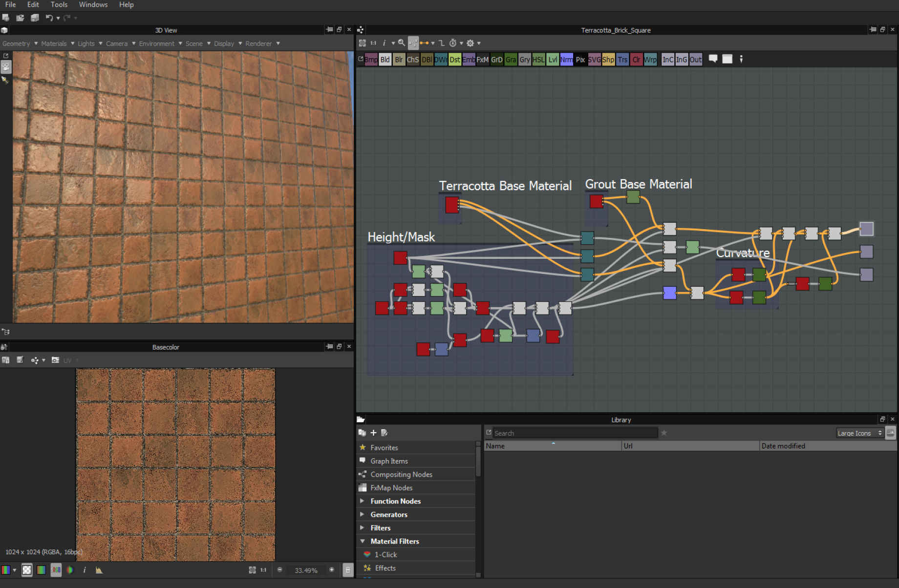Screen dimensions: 899x588
Task: Click the node timing stopwatch icon
Action: (453, 43)
